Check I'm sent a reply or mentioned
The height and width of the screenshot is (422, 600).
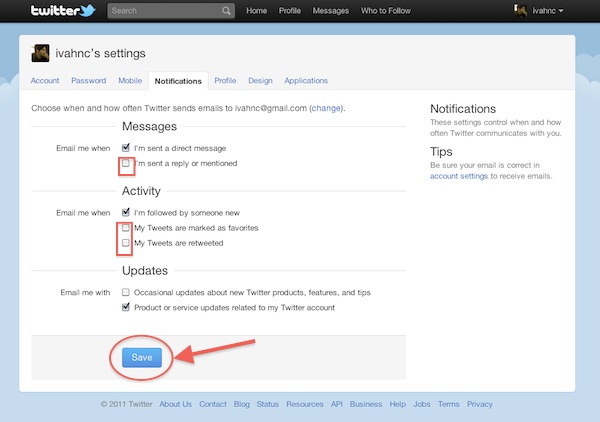click(126, 163)
